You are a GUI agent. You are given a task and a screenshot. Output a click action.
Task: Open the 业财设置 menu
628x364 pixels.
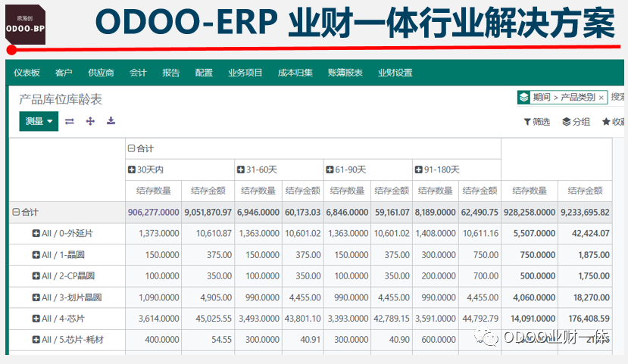[x=395, y=73]
